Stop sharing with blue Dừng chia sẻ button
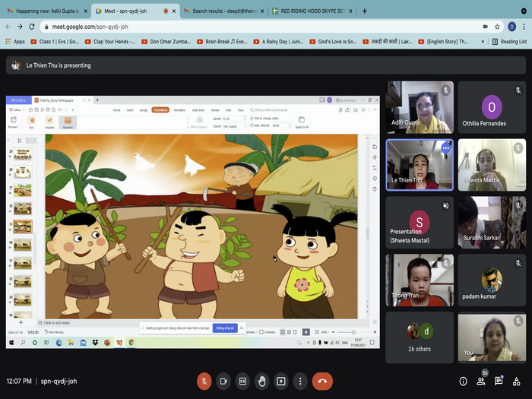 (x=225, y=328)
